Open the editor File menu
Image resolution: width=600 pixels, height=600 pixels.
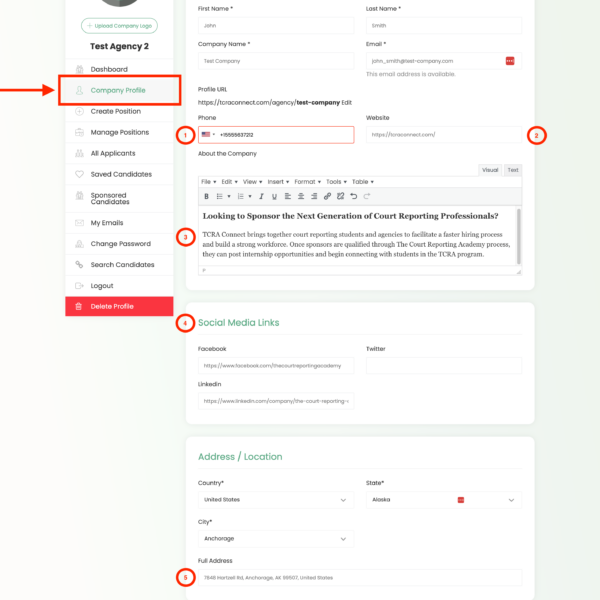(x=209, y=182)
